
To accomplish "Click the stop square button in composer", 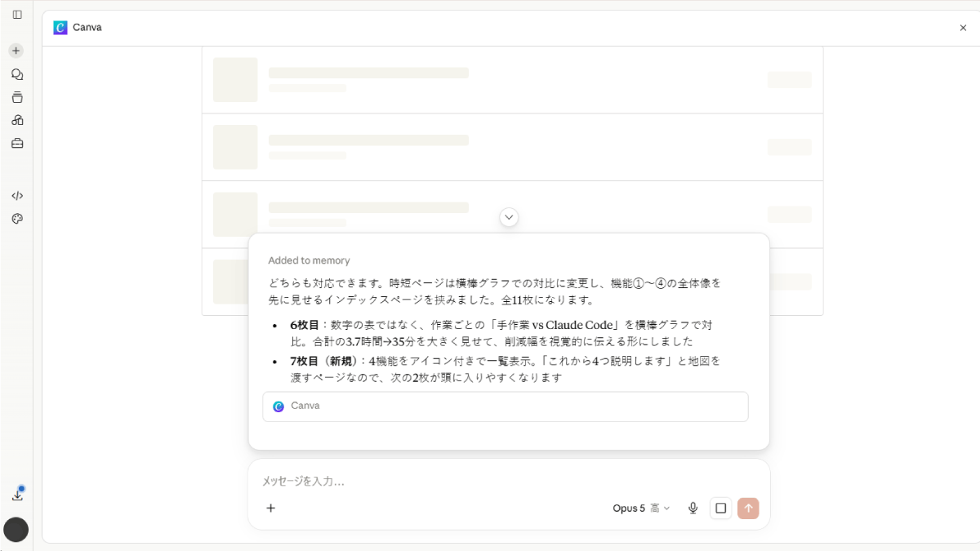I will pyautogui.click(x=721, y=508).
